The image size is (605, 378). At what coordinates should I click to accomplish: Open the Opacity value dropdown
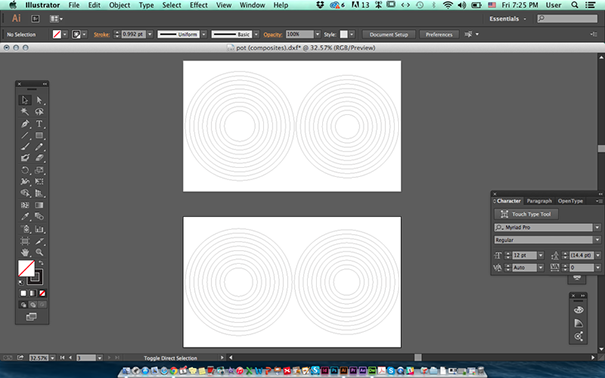318,34
